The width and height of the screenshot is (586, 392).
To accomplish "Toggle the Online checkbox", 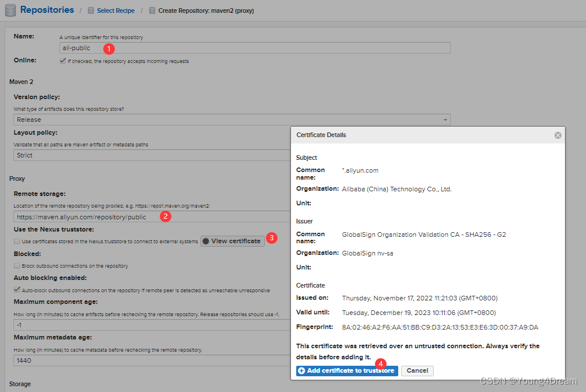I will (x=63, y=61).
